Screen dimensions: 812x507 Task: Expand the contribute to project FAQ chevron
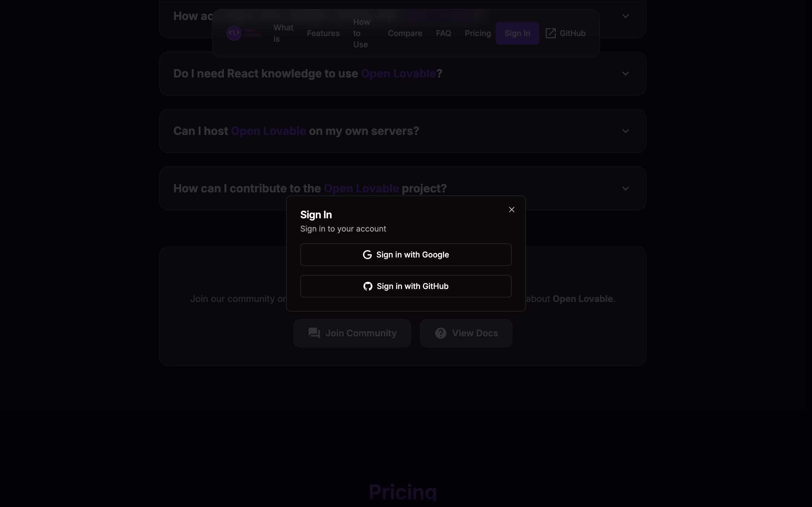(x=625, y=188)
